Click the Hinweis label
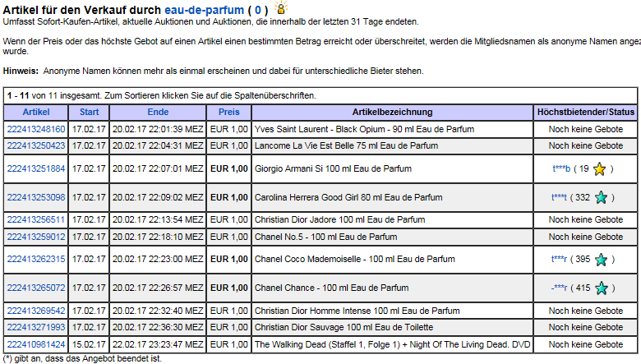This screenshot has width=641, height=364. pos(21,71)
